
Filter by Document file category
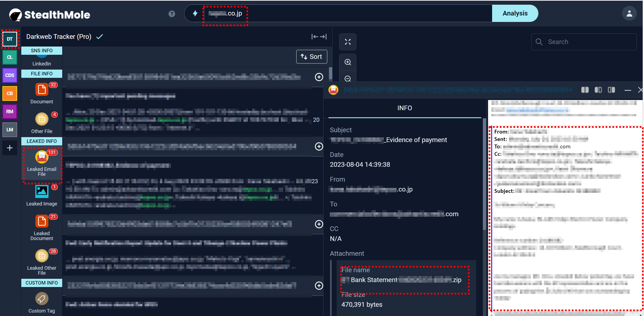pos(42,93)
